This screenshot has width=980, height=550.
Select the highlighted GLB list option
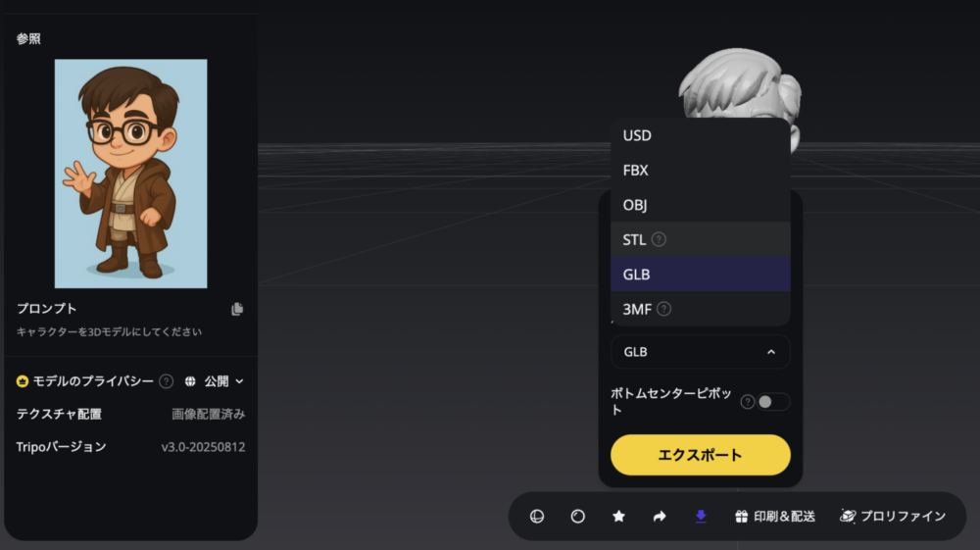636,275
